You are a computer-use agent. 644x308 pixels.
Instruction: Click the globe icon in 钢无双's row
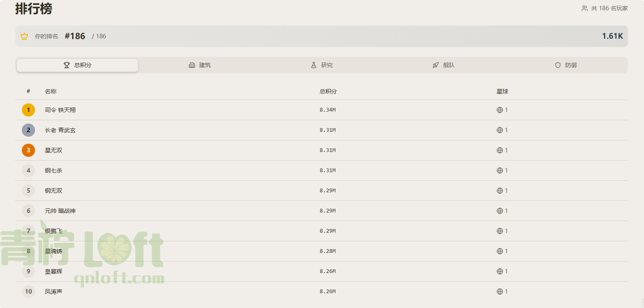[x=500, y=191]
